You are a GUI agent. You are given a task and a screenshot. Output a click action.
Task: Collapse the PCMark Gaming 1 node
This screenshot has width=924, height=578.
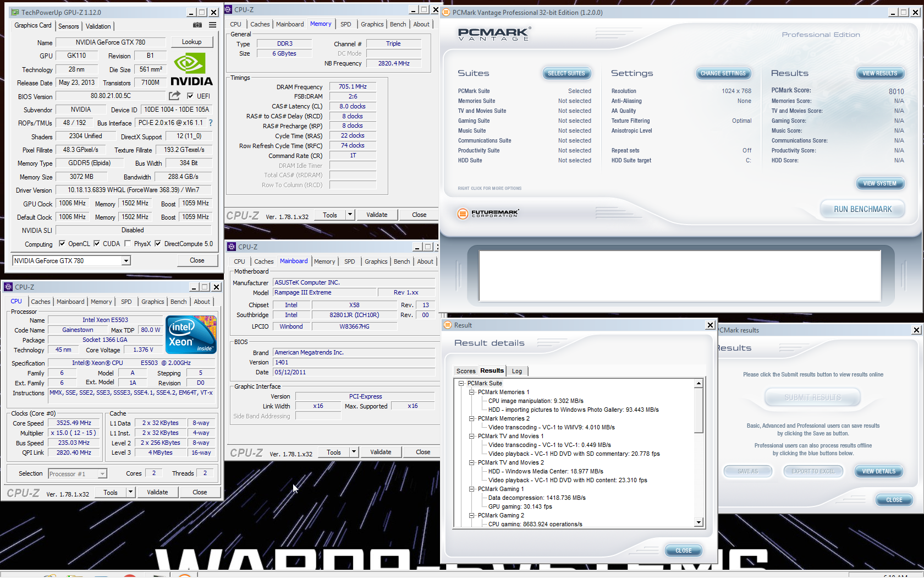coord(471,489)
